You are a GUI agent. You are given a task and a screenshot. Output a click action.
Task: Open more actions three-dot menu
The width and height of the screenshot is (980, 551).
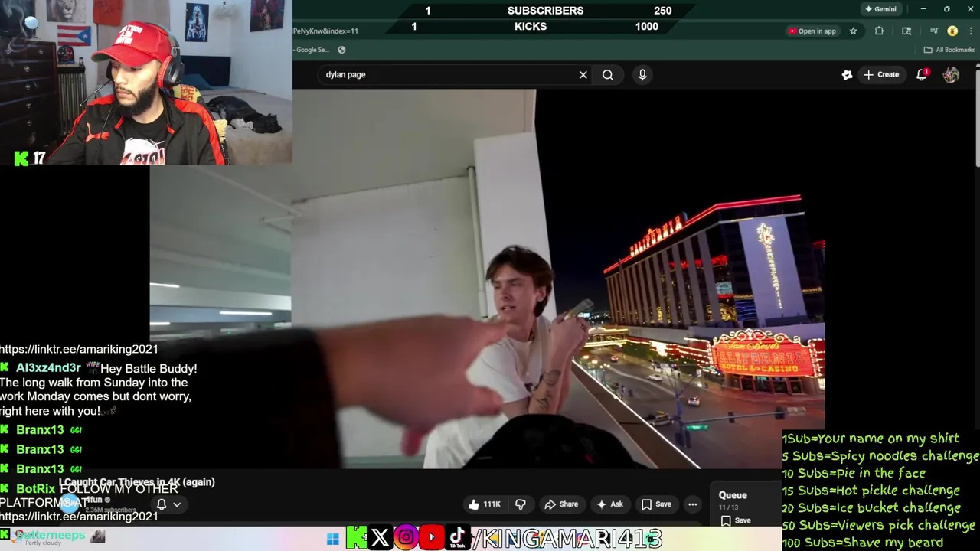(692, 504)
